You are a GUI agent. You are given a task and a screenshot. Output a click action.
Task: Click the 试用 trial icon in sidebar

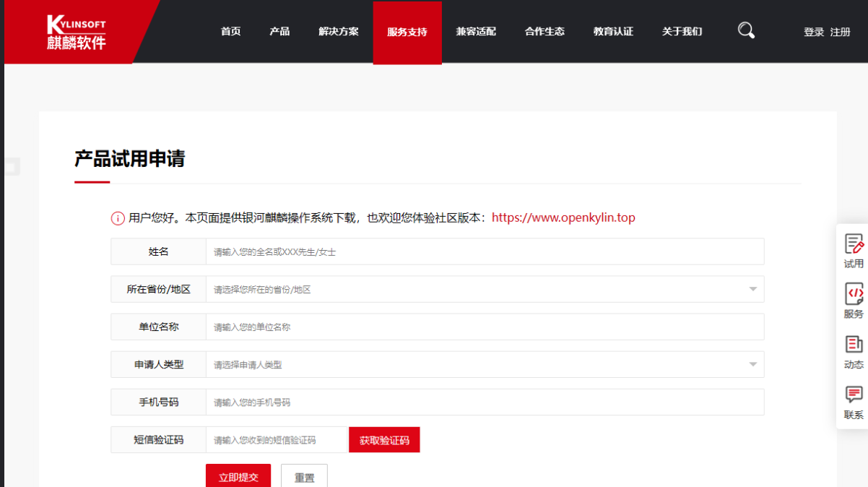coord(854,245)
